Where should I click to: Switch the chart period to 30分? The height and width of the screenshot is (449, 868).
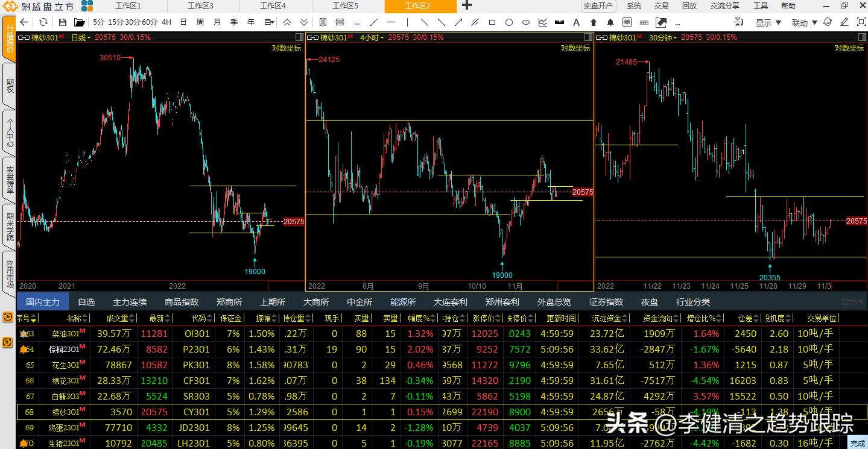[132, 22]
